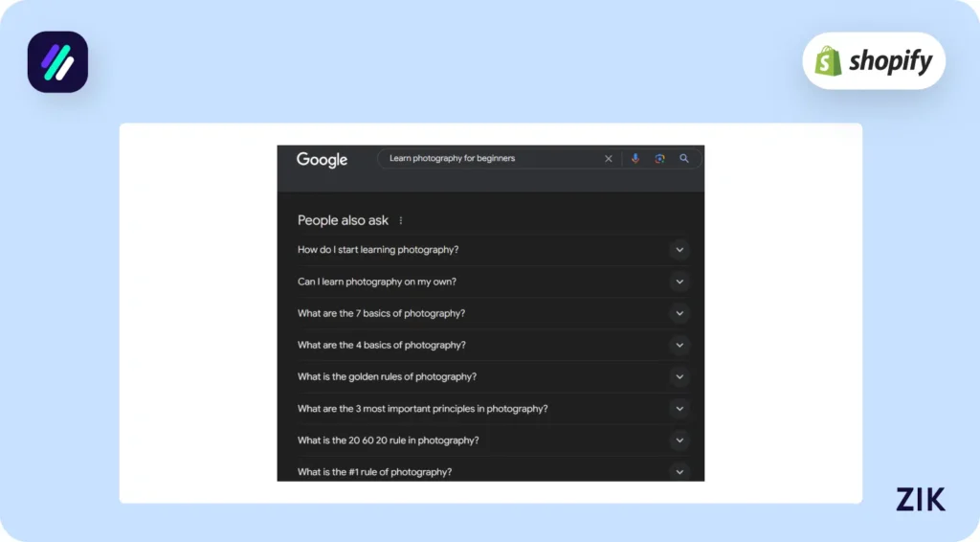This screenshot has height=542, width=980.
Task: Click the question text 'What is the 20 60 20 rule in photography?'
Action: [388, 440]
